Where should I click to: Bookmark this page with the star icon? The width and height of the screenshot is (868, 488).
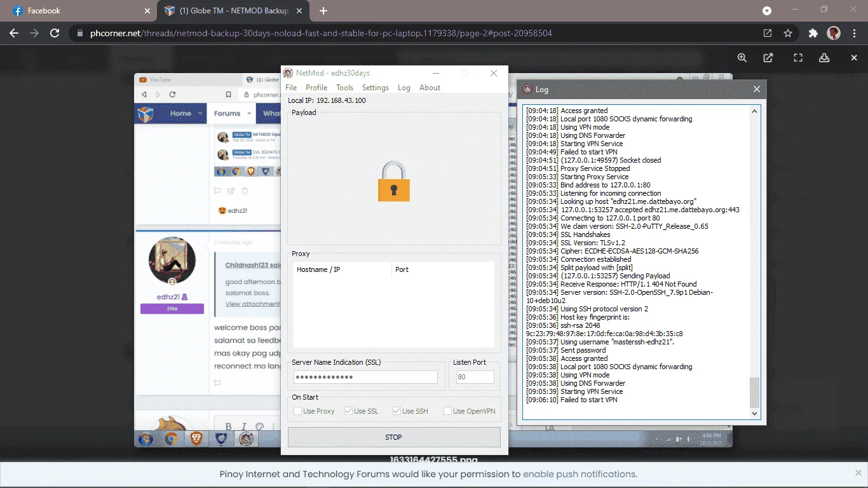click(x=788, y=33)
